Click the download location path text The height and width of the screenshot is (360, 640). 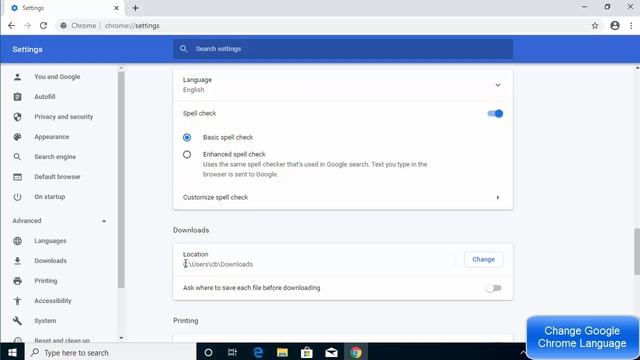(218, 264)
